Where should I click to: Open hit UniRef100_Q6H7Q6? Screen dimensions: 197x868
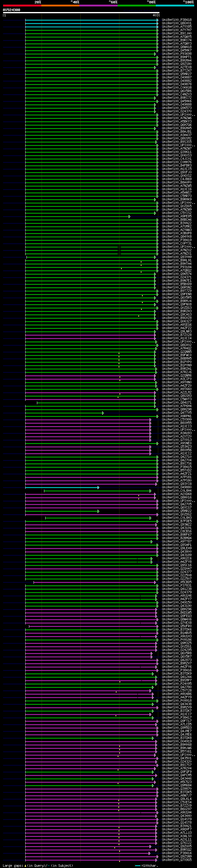coord(177,125)
